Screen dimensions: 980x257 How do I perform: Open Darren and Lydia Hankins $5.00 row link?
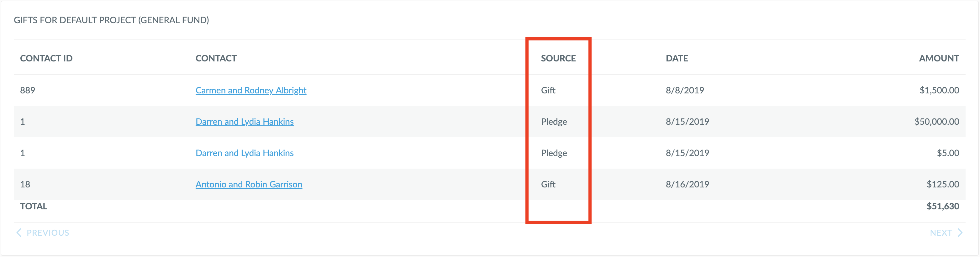[245, 153]
